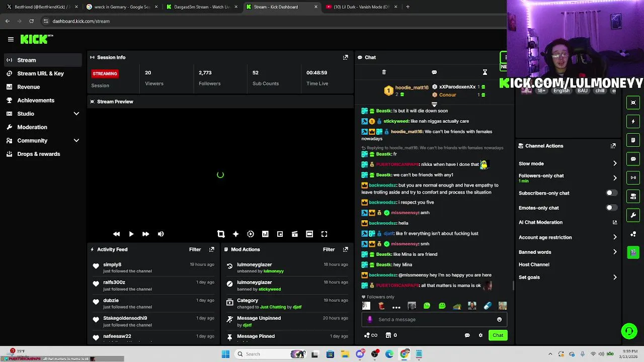Expand Banned words settings

[x=615, y=252]
